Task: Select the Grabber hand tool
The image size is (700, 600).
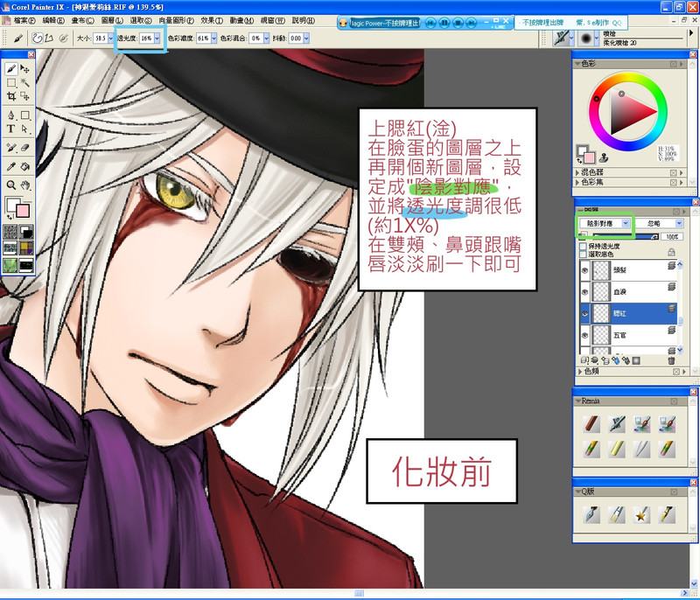Action: click(x=25, y=185)
